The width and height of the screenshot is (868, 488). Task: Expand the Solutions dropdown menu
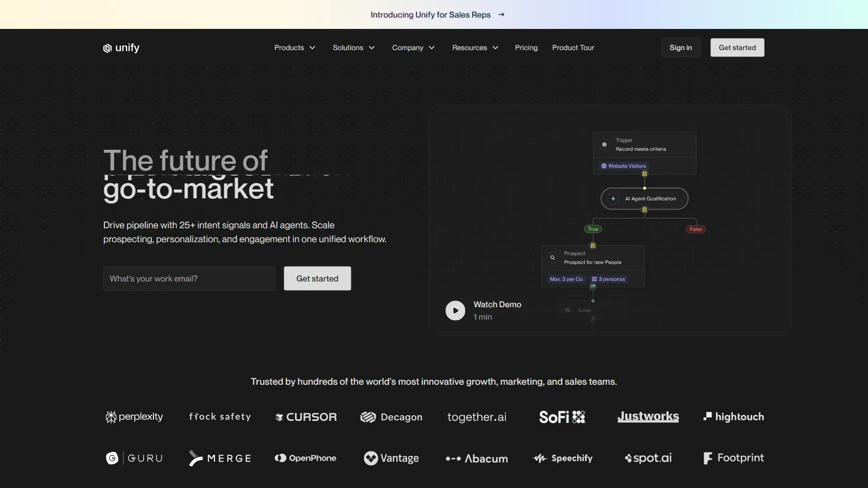click(354, 48)
